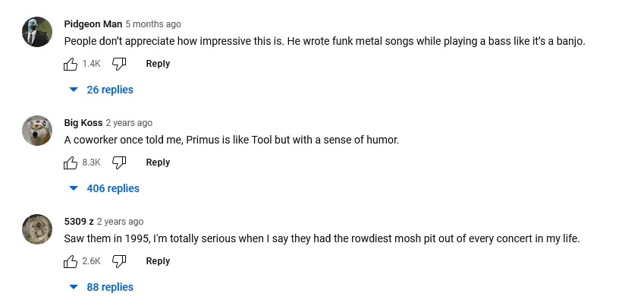Open Big Koss's profile avatar

37,131
